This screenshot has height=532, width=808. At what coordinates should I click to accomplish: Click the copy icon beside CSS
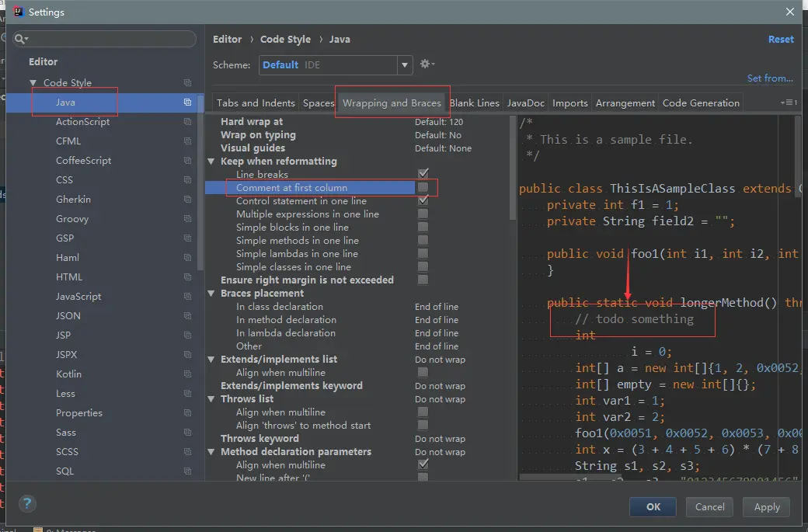click(187, 179)
